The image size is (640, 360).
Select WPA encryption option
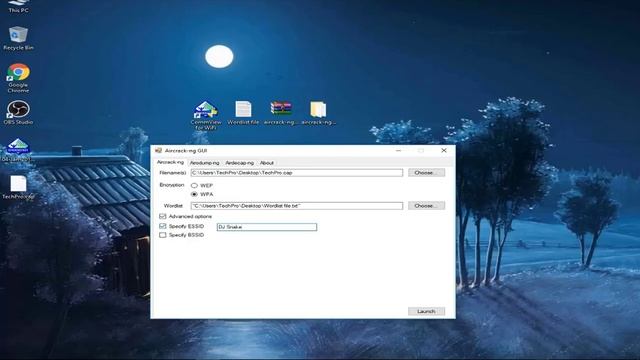pyautogui.click(x=194, y=194)
